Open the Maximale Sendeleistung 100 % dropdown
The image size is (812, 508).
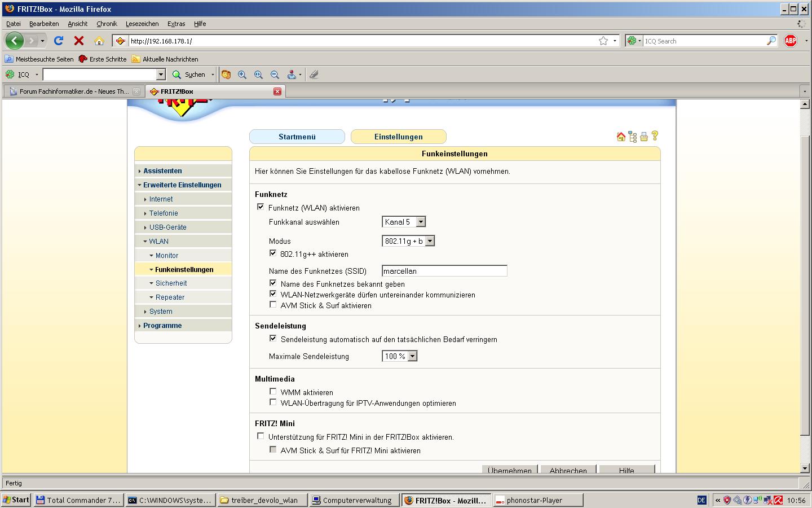tap(400, 356)
